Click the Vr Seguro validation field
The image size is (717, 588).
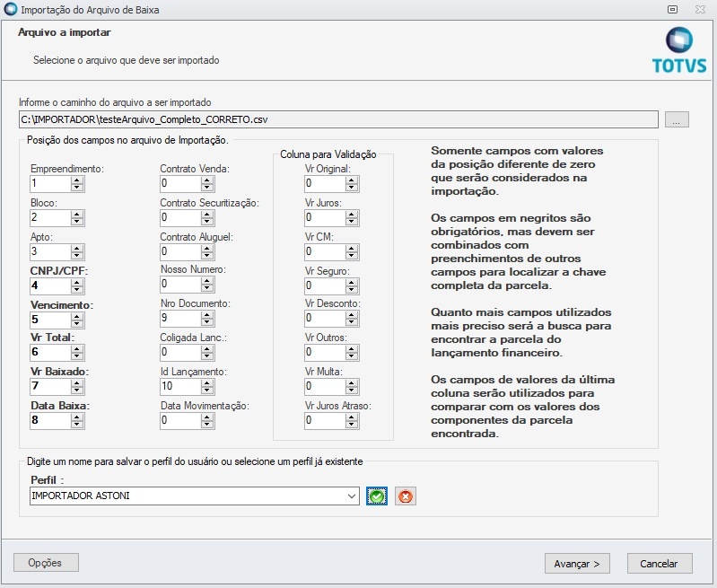coord(325,286)
